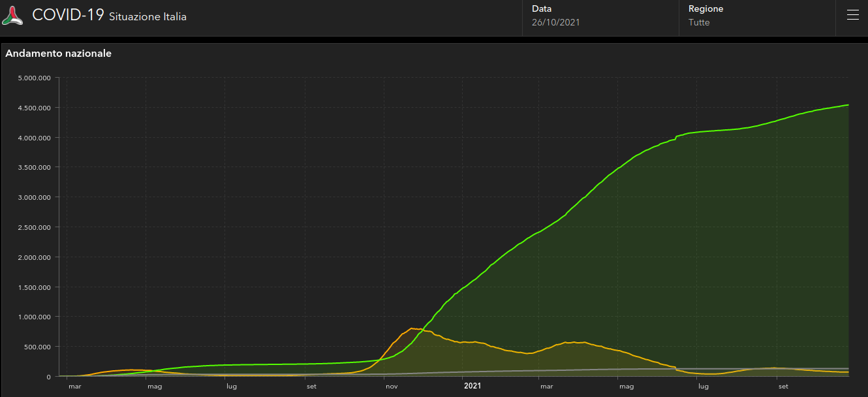
Task: Click the 2.500.000 y-axis gridline label
Action: tap(35, 227)
